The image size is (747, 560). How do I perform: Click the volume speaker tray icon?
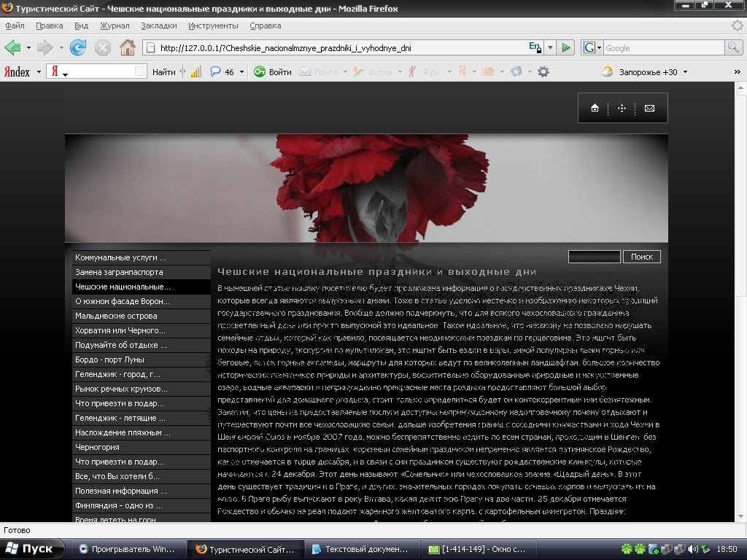point(693,549)
